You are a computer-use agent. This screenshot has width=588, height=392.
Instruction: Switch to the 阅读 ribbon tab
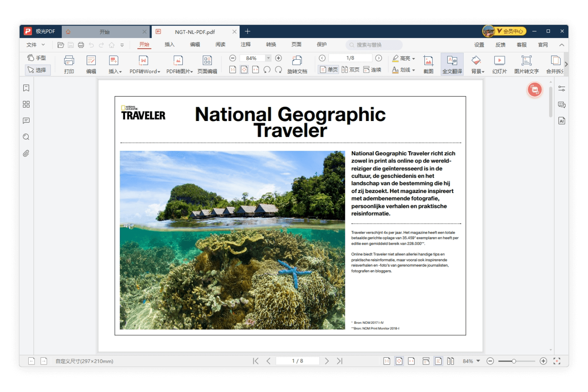[x=220, y=44]
